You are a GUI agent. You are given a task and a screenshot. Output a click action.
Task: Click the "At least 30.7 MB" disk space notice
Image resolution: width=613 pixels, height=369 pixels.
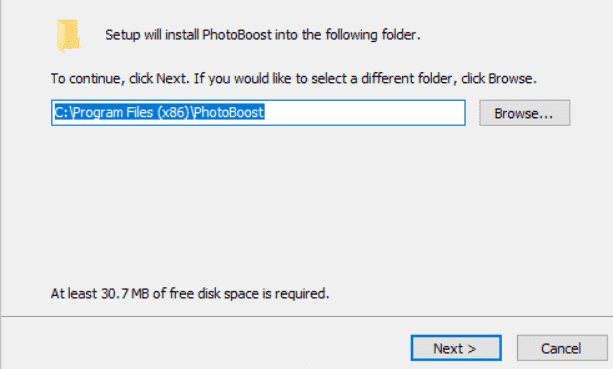click(x=190, y=293)
